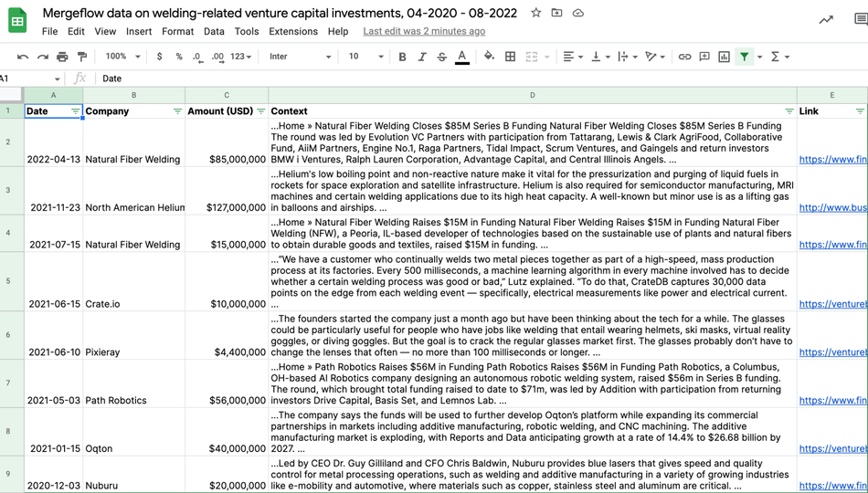The height and width of the screenshot is (493, 868).
Task: Open functions sigma dropdown
Action: click(779, 57)
